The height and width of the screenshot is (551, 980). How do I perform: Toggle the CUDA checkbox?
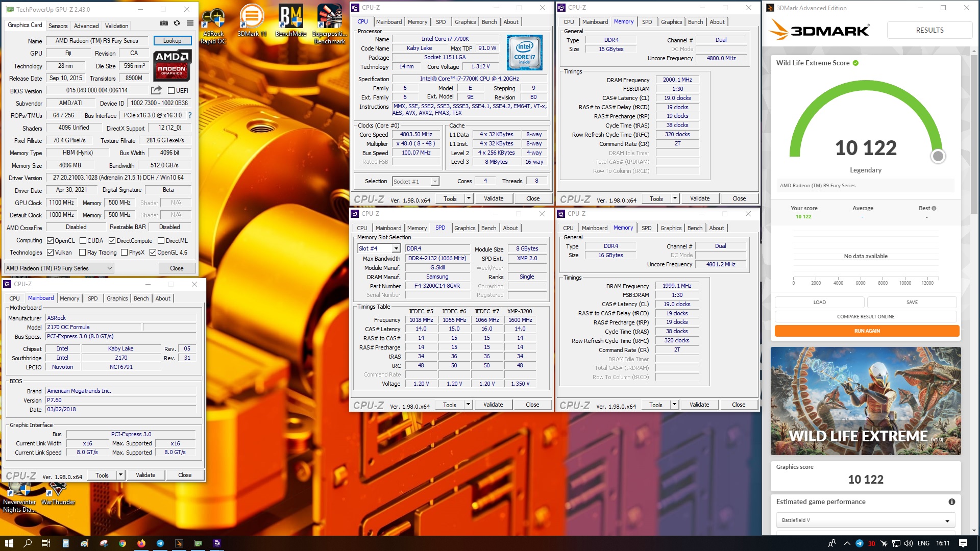pos(83,241)
